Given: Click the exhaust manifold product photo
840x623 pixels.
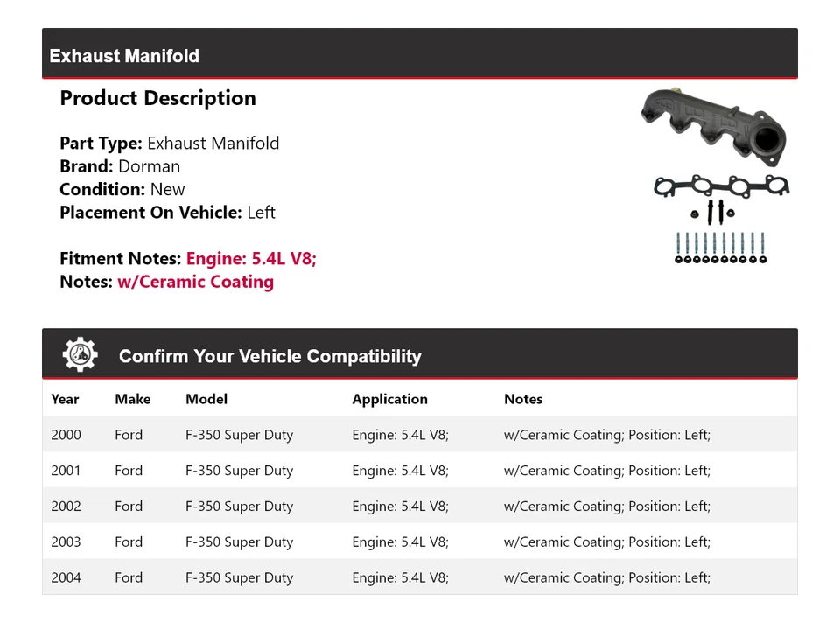Looking at the screenshot, I should 712,125.
